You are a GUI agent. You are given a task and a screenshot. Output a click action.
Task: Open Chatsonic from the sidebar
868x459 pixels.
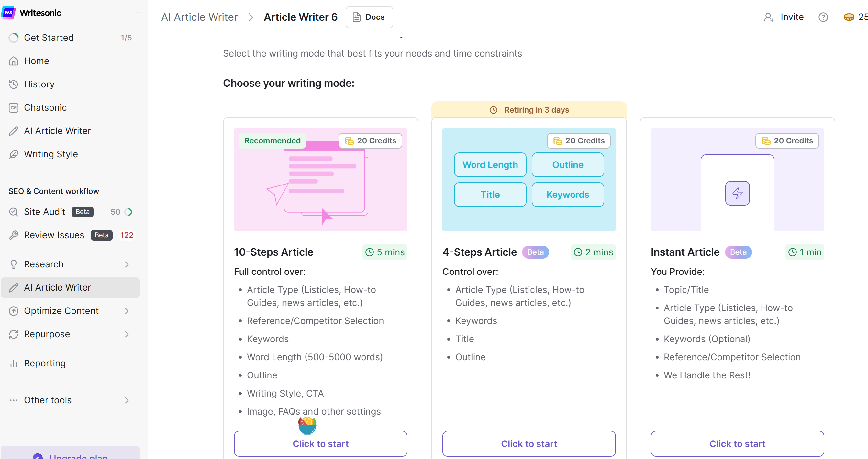45,107
